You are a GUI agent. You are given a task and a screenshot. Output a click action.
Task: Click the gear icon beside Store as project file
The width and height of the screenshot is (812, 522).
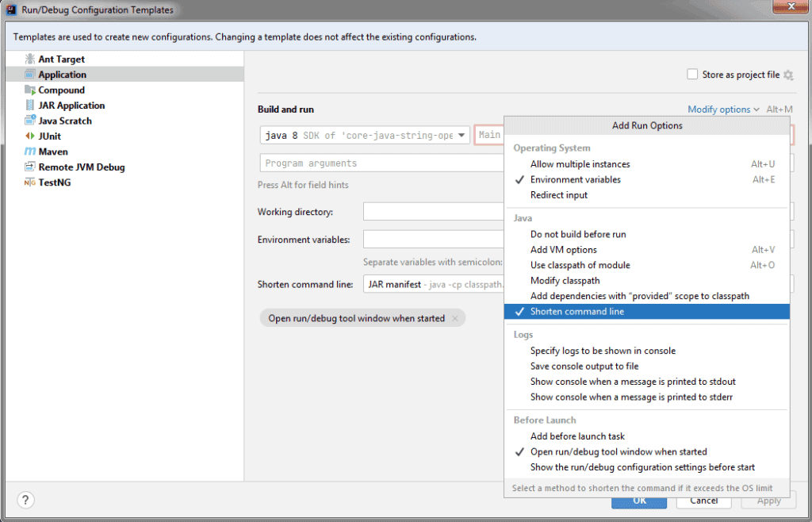click(x=789, y=74)
